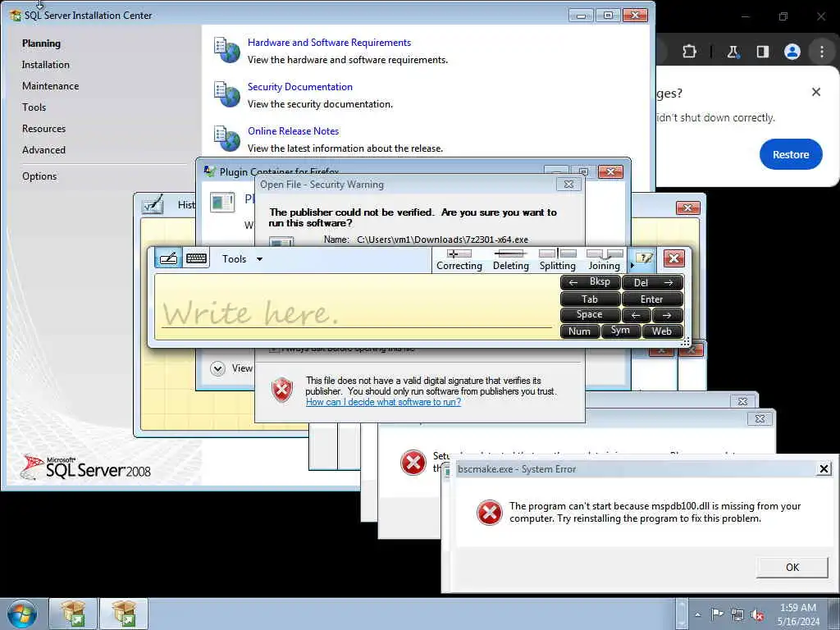Toggle Chrome side panel icon

[x=762, y=52]
